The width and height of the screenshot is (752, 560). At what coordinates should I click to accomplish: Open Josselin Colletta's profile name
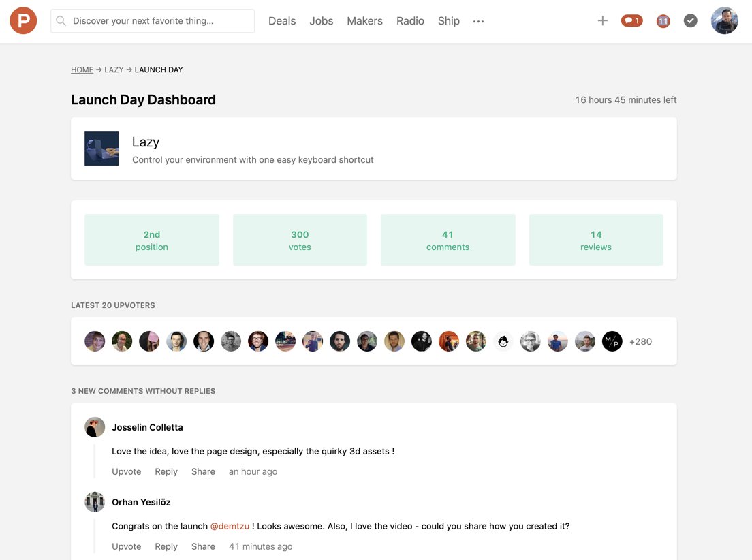pos(147,427)
